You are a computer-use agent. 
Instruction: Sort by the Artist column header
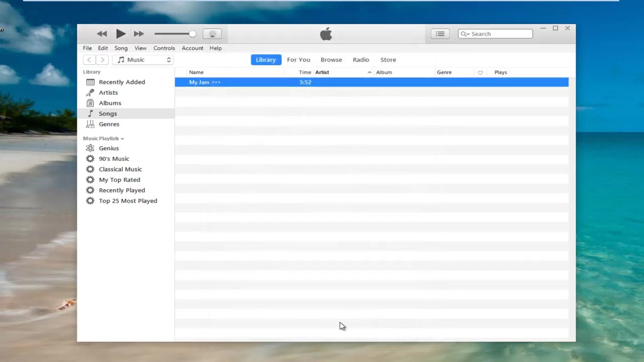pos(322,72)
